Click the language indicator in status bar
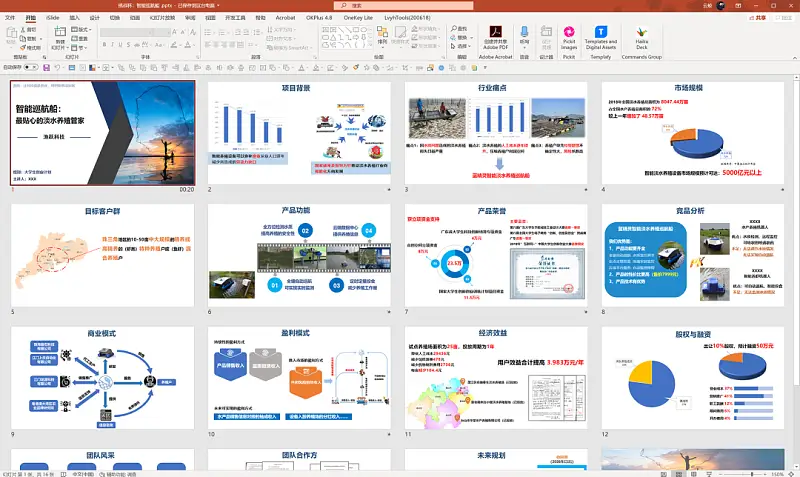The image size is (800, 477). tap(82, 474)
